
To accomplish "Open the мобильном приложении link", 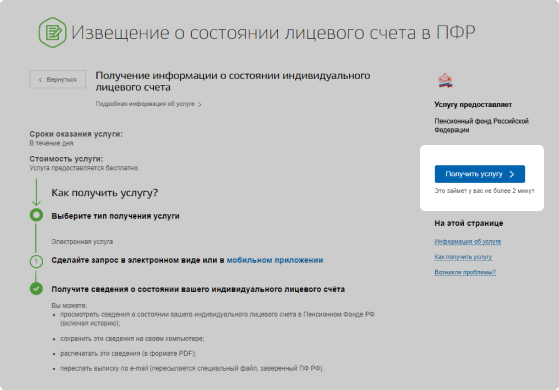I will (275, 260).
